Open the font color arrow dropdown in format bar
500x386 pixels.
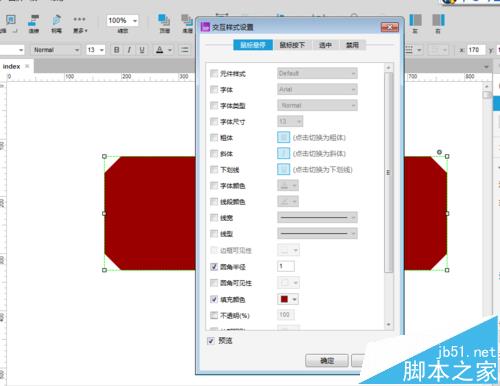170,50
